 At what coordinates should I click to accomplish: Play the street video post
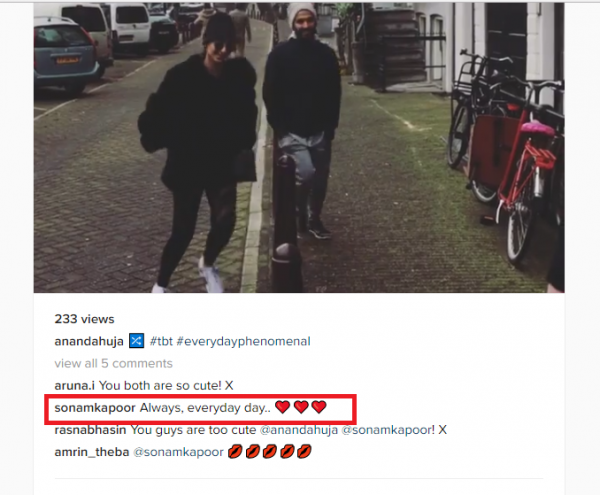299,148
